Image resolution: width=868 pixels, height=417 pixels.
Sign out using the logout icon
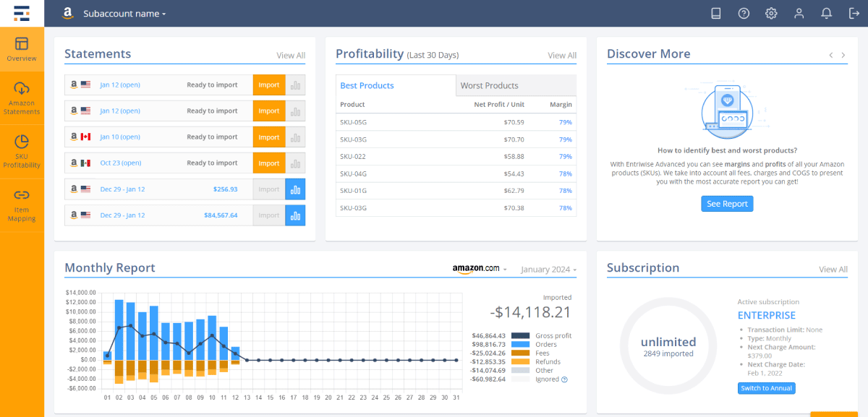pos(853,13)
